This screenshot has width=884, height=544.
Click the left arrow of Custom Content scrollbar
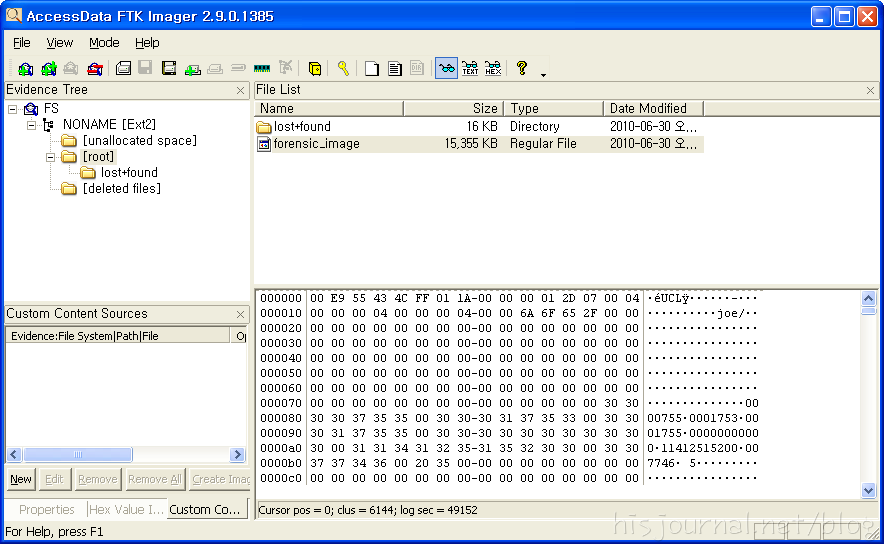click(x=14, y=454)
